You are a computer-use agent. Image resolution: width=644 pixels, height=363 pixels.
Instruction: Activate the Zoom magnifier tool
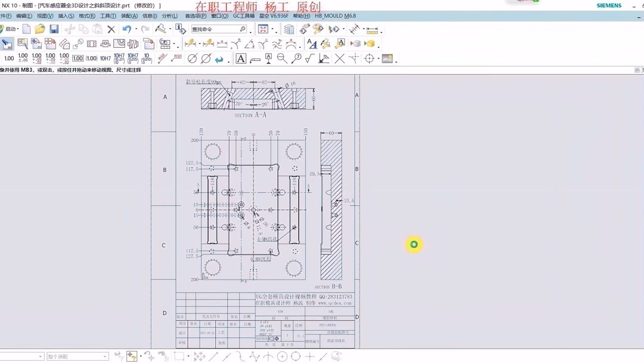pos(281,59)
